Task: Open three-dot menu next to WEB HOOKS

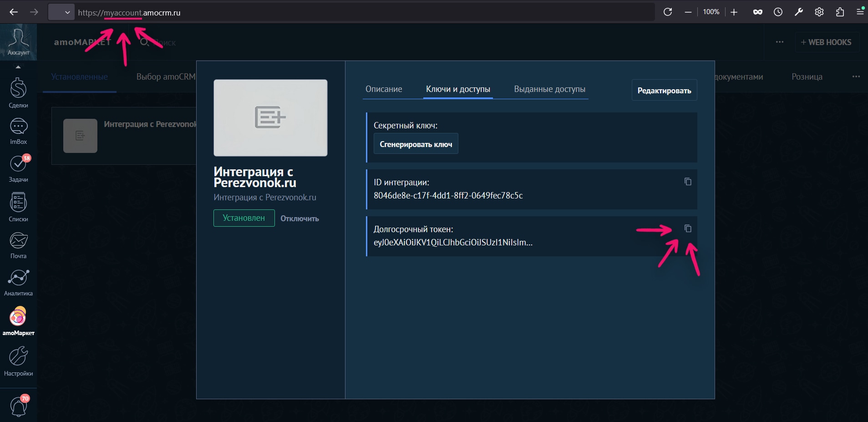Action: tap(780, 42)
